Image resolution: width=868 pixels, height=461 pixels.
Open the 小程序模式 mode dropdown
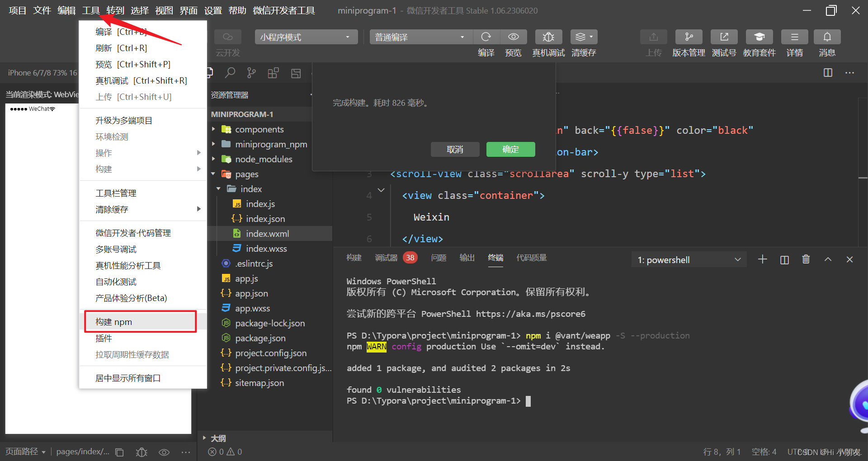306,37
